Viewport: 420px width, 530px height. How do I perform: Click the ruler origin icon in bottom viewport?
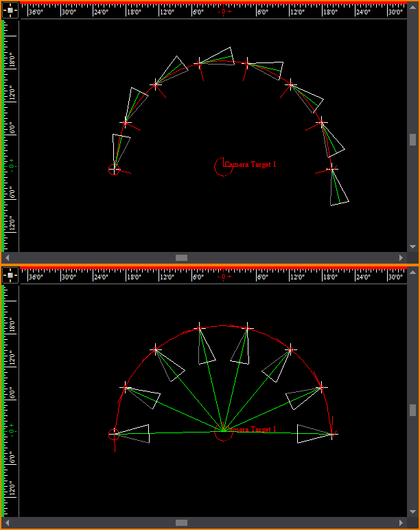click(x=10, y=276)
